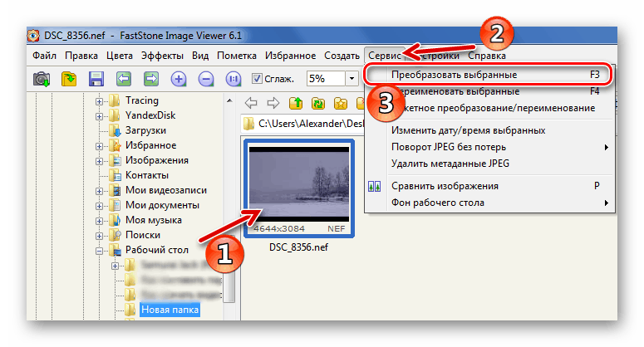Click the folder tree scroll up arrow
This screenshot has width=644, height=347.
click(x=229, y=100)
